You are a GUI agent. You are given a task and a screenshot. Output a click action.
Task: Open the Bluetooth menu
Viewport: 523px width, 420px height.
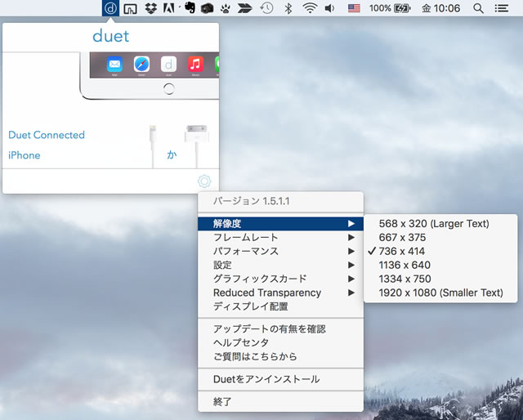click(288, 8)
